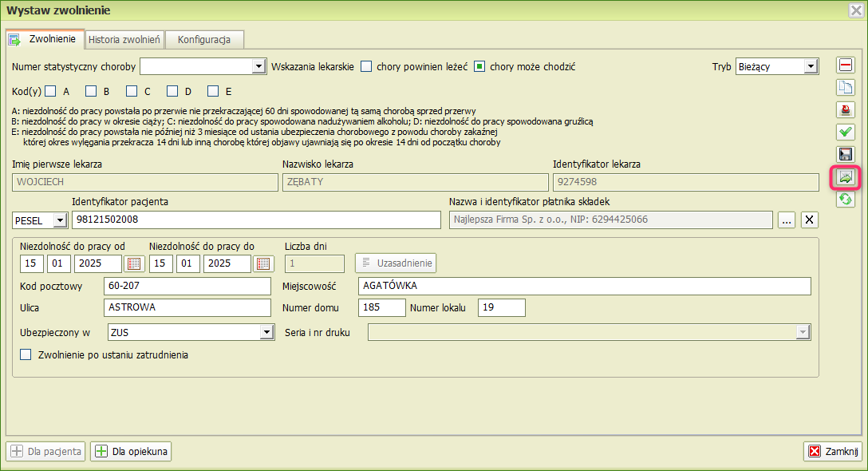Click the green refresh arrows icon
Screen dimensions: 868x471
(845, 200)
